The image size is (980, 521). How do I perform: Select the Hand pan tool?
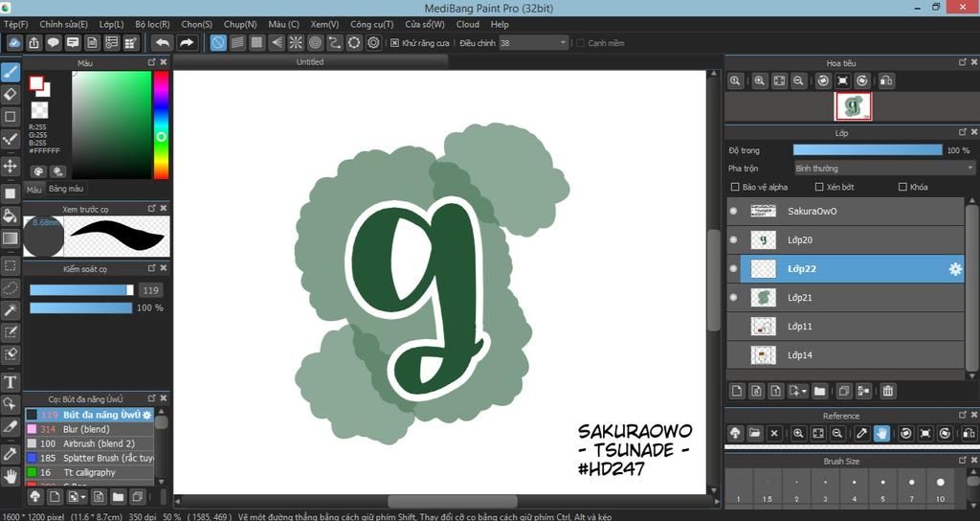point(10,477)
